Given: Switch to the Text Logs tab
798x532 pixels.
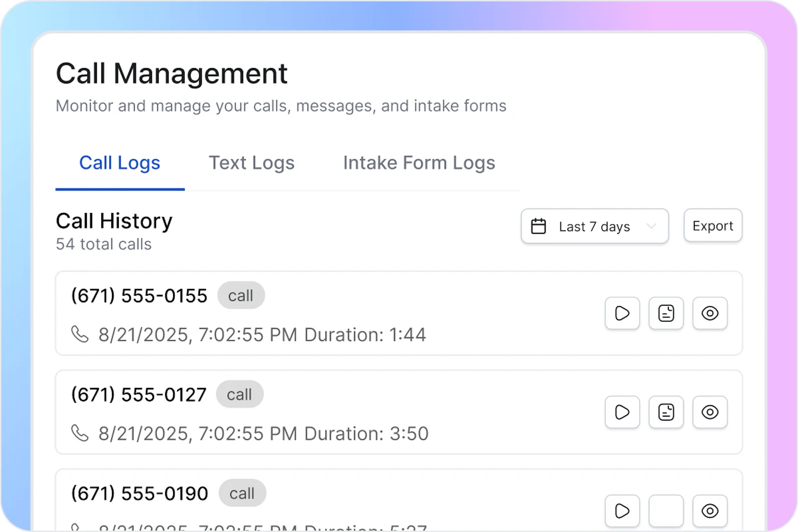Looking at the screenshot, I should point(252,163).
